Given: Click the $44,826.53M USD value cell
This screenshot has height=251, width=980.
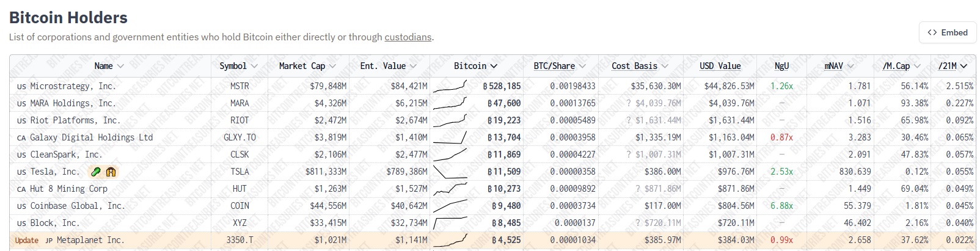Looking at the screenshot, I should pyautogui.click(x=729, y=86).
